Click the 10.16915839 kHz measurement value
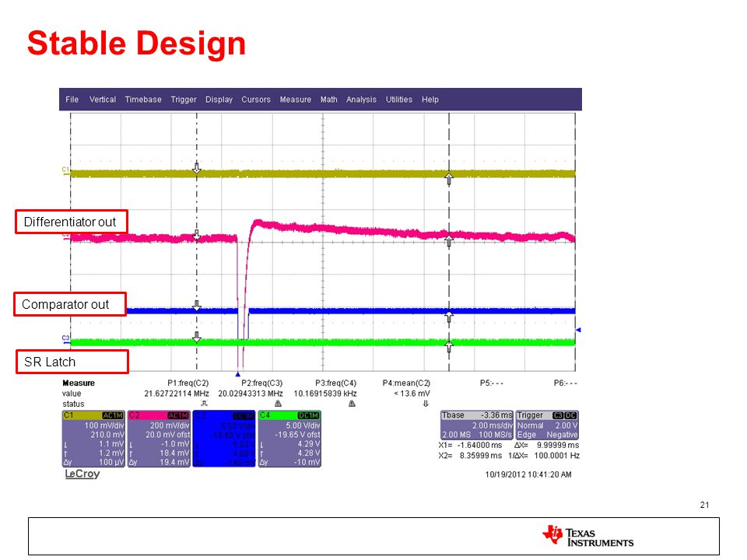 [x=325, y=394]
